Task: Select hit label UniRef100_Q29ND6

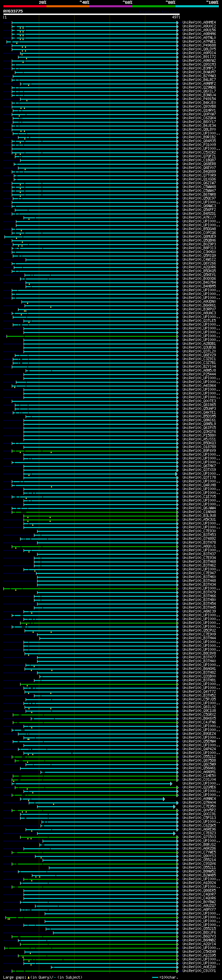Action: point(199,88)
